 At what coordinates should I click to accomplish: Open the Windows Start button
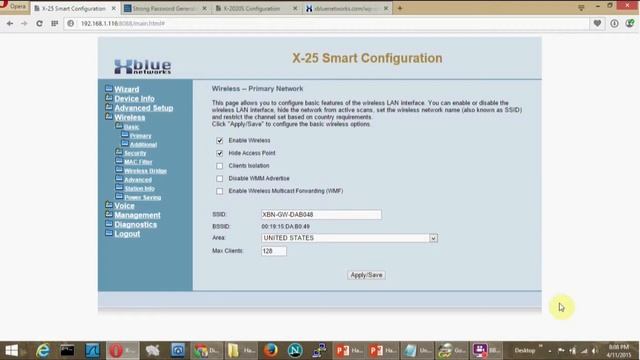[11, 351]
